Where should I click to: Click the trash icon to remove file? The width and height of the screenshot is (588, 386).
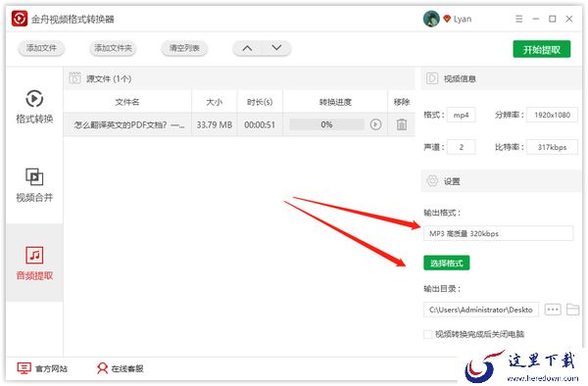pyautogui.click(x=402, y=124)
